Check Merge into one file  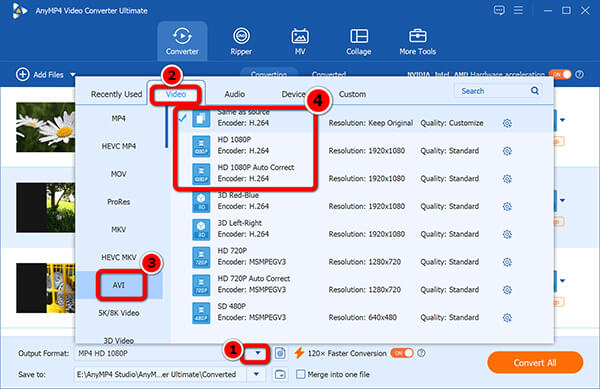coord(301,374)
